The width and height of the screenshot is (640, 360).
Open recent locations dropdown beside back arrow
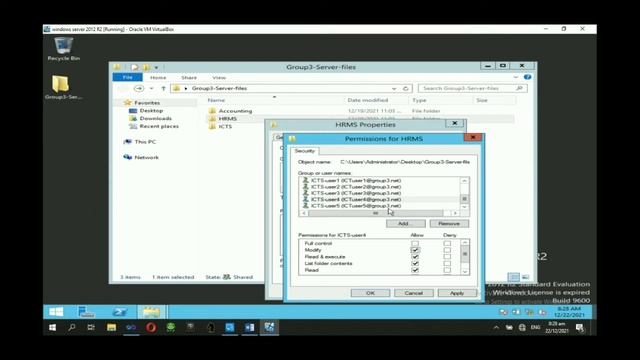pos(151,89)
